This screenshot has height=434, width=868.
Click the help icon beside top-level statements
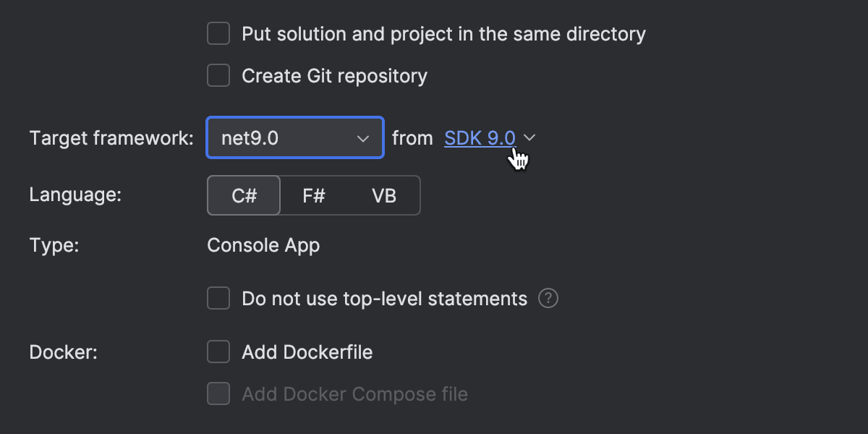[x=548, y=298]
